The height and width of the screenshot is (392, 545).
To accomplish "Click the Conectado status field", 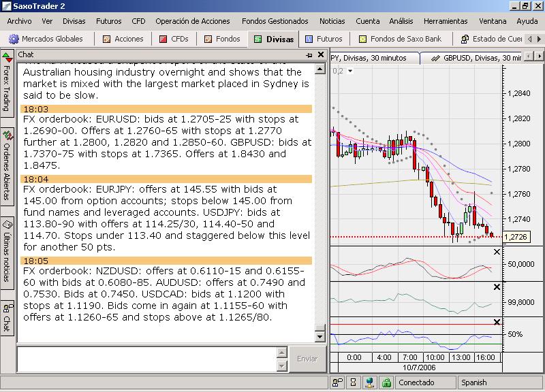I will click(425, 382).
